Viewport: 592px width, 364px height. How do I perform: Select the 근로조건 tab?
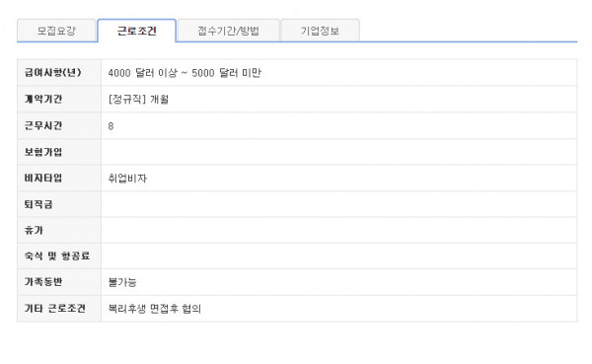[137, 31]
